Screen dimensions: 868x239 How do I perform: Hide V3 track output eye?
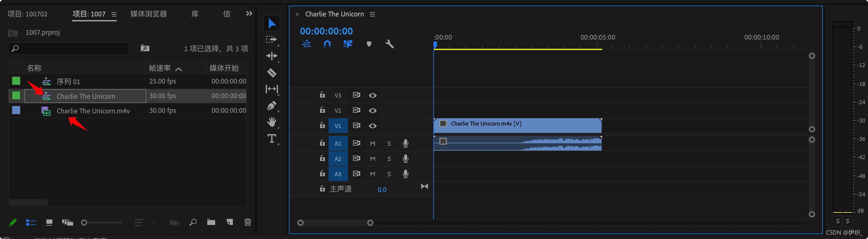point(373,96)
